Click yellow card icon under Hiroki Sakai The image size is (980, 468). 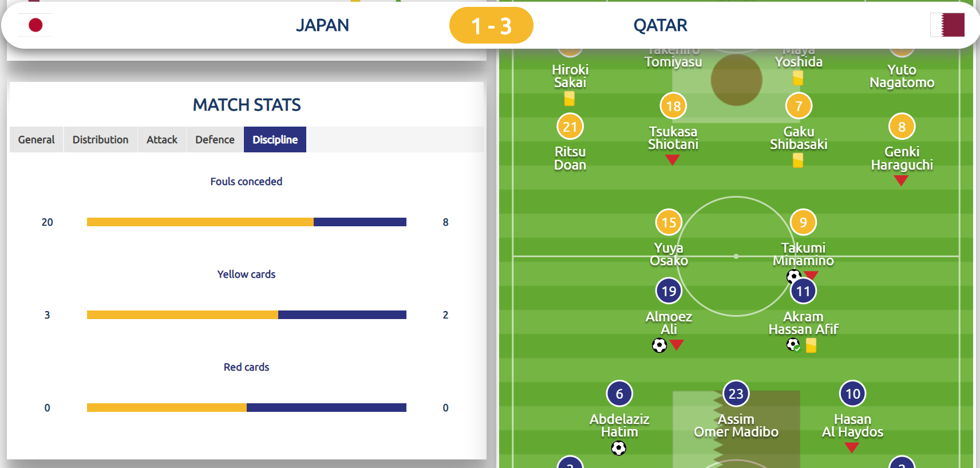[x=569, y=99]
